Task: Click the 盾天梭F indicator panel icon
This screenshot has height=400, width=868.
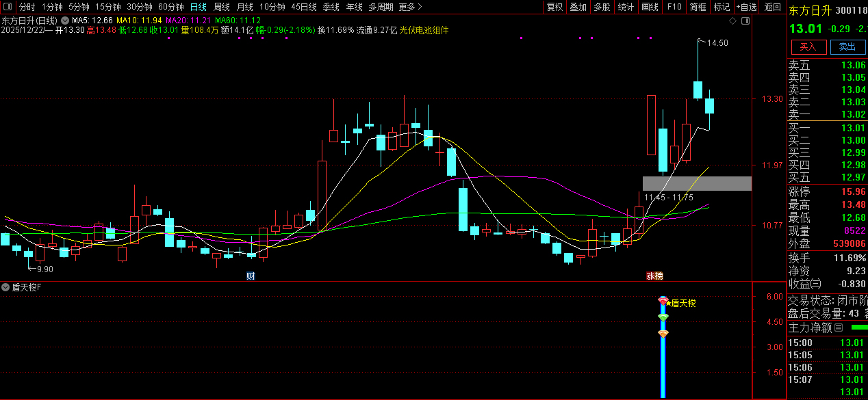Action: tap(6, 287)
